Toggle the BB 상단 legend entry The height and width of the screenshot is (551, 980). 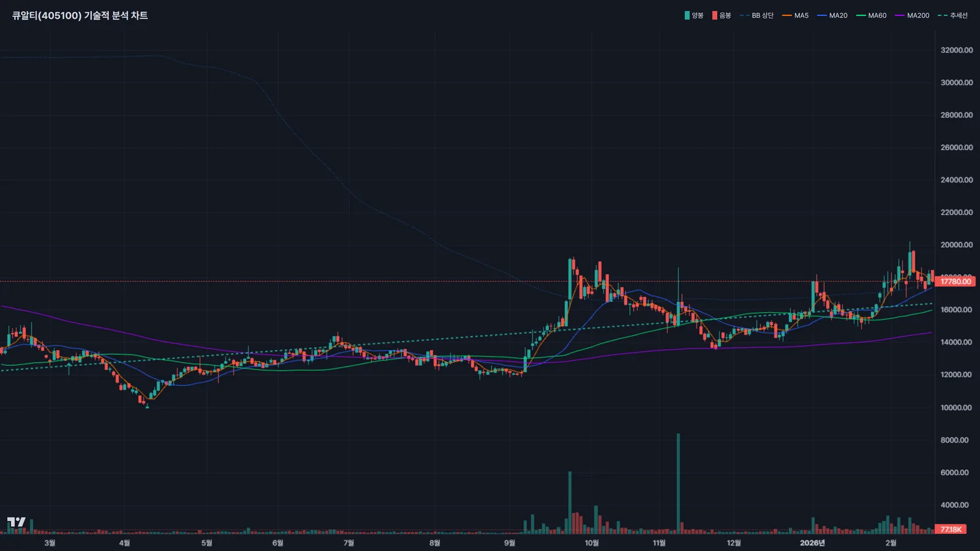[756, 15]
